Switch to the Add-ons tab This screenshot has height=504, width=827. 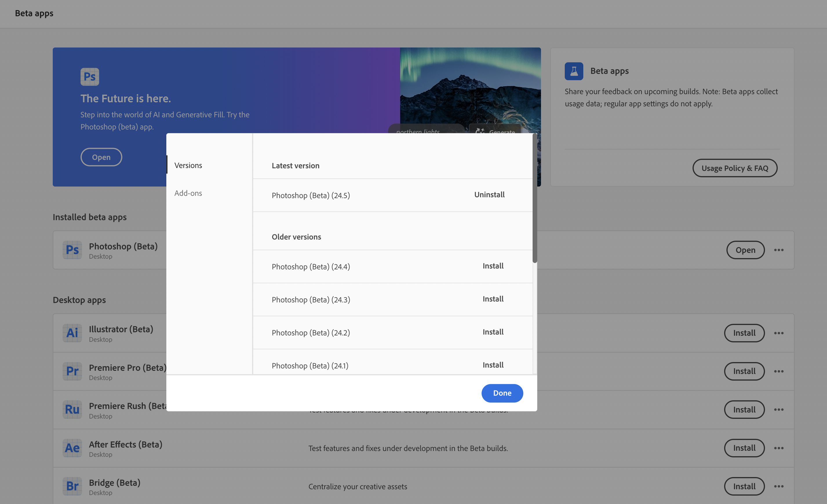click(x=188, y=193)
